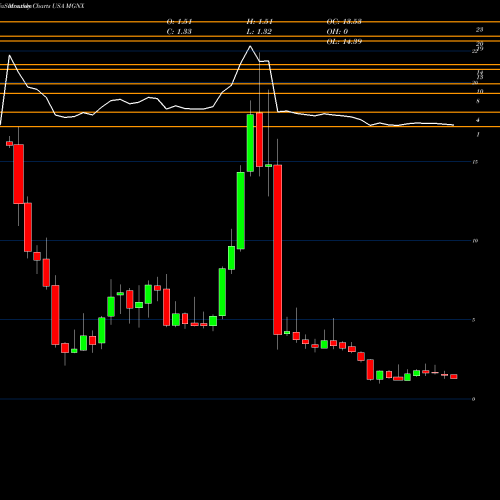Click the price axis label '15'
The height and width of the screenshot is (500, 500).
click(475, 162)
